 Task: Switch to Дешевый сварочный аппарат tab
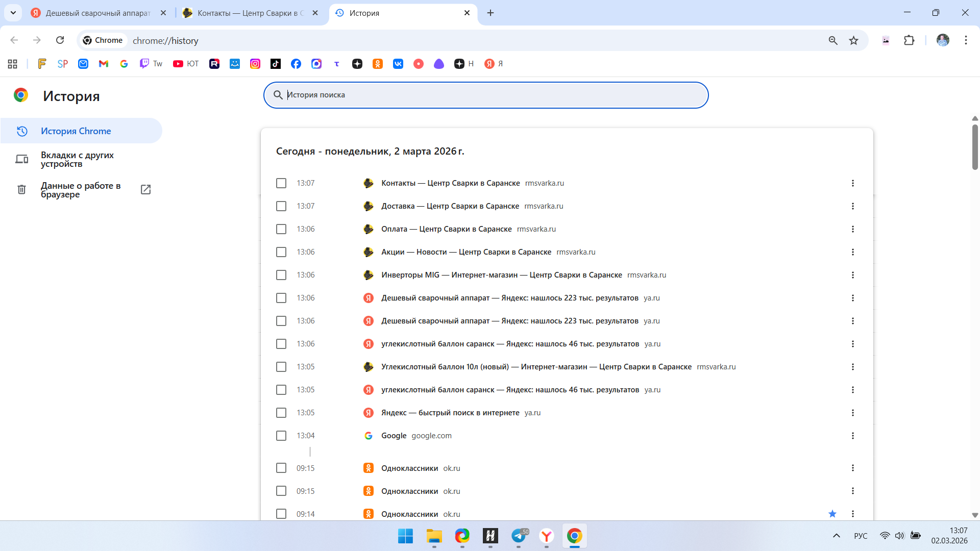pyautogui.click(x=97, y=13)
